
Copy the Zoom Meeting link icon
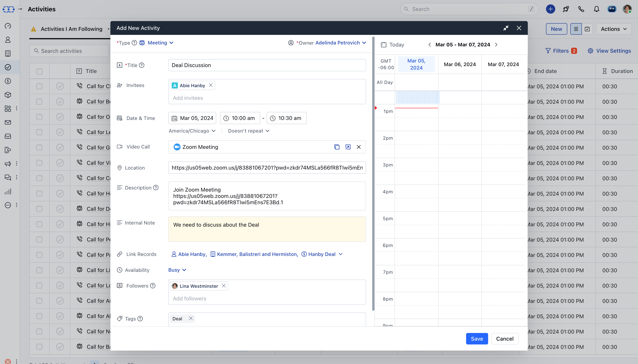click(x=337, y=147)
